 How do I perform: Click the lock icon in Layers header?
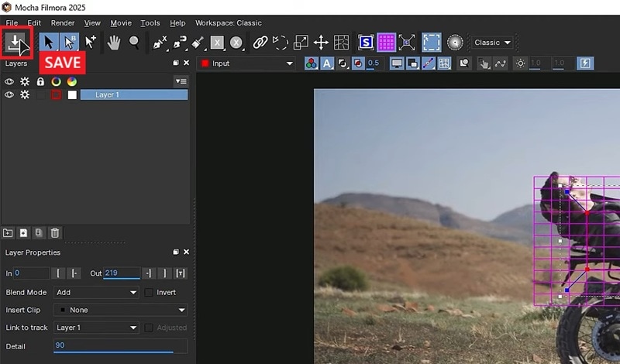click(40, 81)
